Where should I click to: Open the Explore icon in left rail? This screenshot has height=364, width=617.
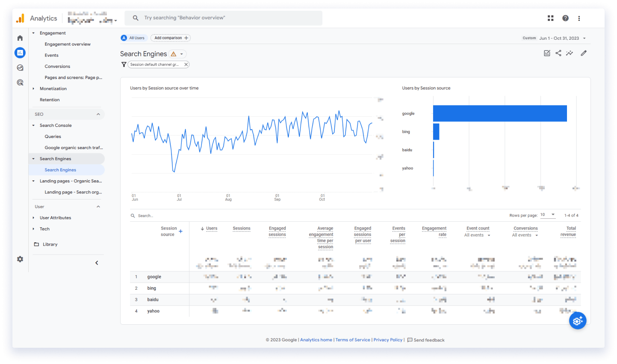pos(20,68)
